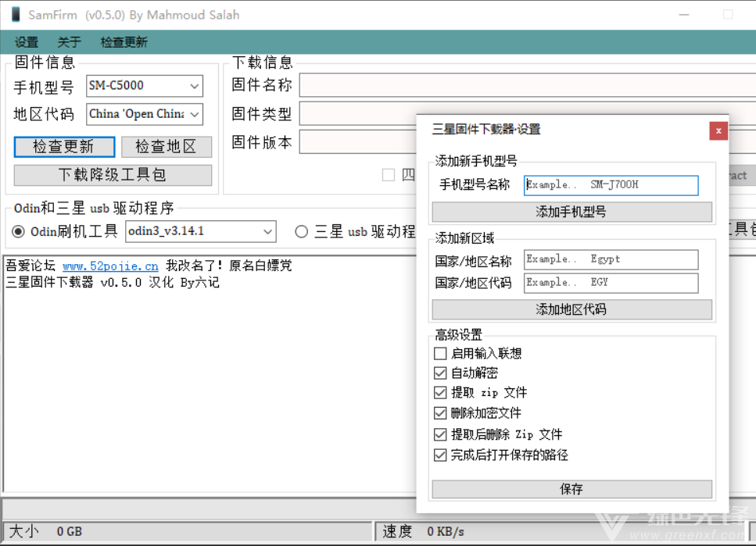The image size is (756, 546).
Task: Open the 关于 menu
Action: [69, 42]
